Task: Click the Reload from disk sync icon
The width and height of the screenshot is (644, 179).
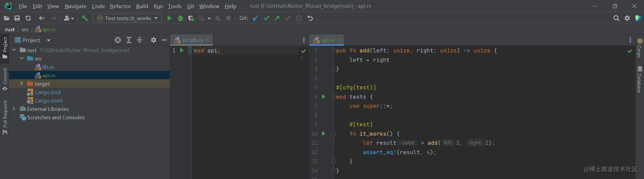Action: pyautogui.click(x=28, y=18)
